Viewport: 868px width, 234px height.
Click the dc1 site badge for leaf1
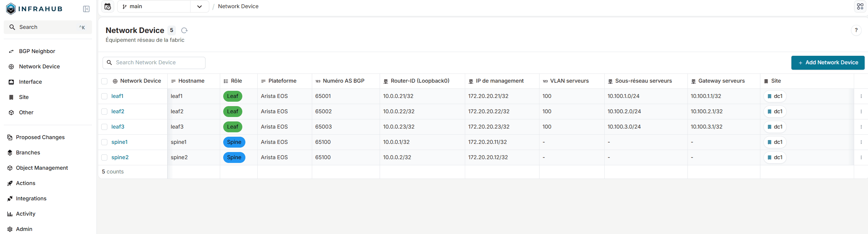pyautogui.click(x=775, y=96)
